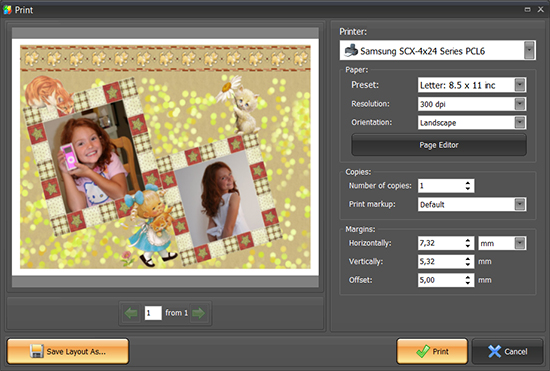Cancel the print dialog
The width and height of the screenshot is (550, 371).
click(508, 351)
